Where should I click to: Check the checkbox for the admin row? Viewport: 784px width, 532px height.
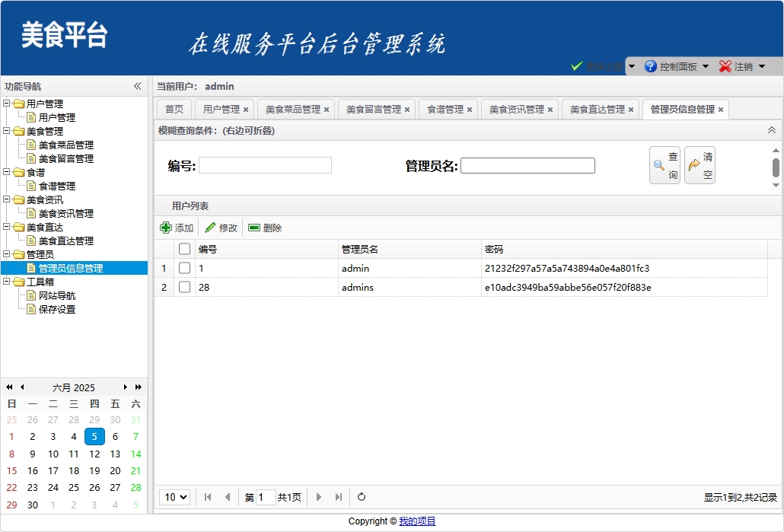[x=183, y=268]
